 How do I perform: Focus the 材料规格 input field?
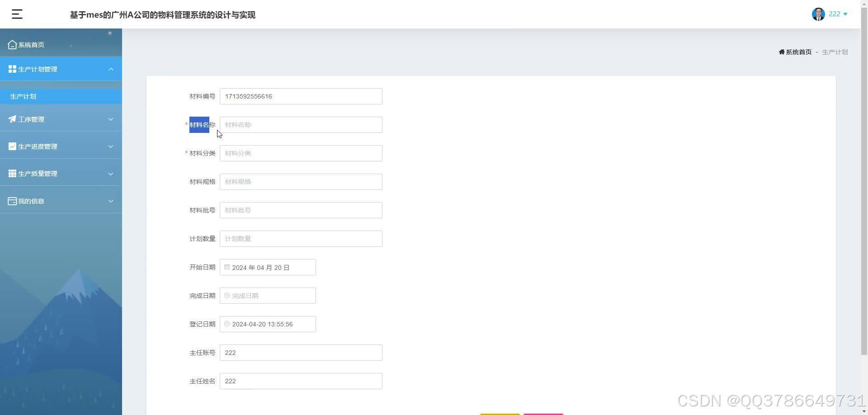pyautogui.click(x=301, y=182)
